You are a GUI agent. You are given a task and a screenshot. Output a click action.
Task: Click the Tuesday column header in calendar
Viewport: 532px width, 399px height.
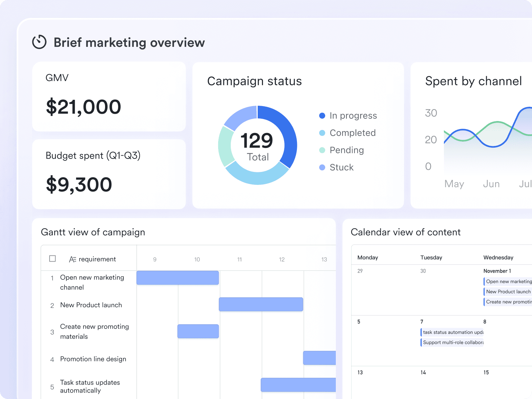click(x=431, y=257)
